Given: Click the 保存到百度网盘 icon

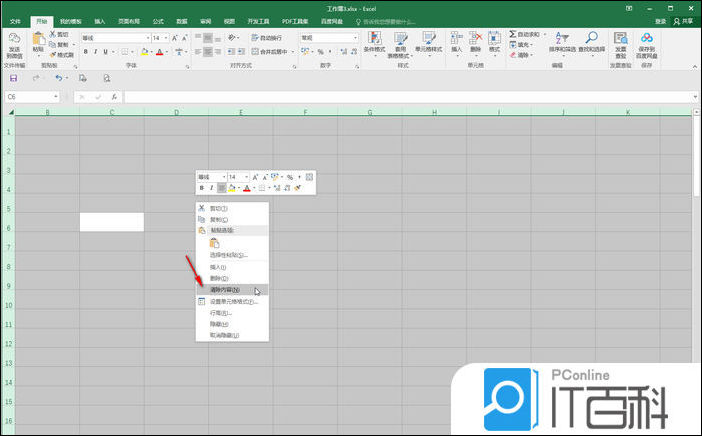Looking at the screenshot, I should click(x=646, y=41).
